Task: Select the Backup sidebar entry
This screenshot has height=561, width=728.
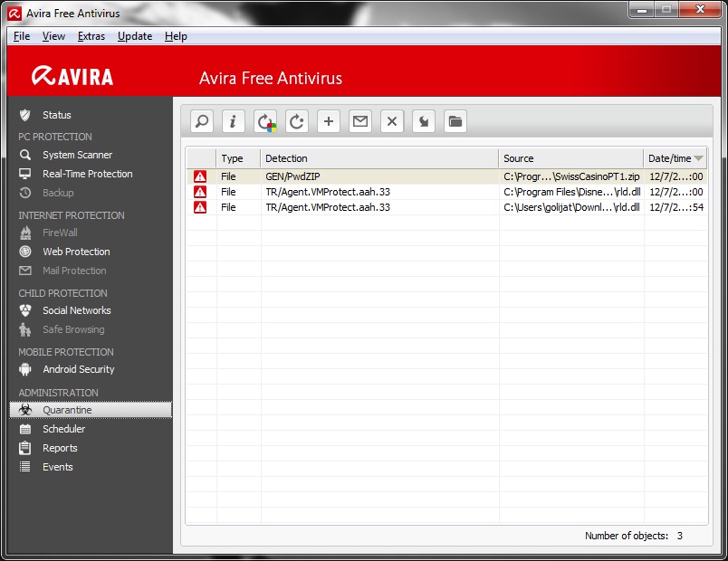Action: tap(58, 193)
